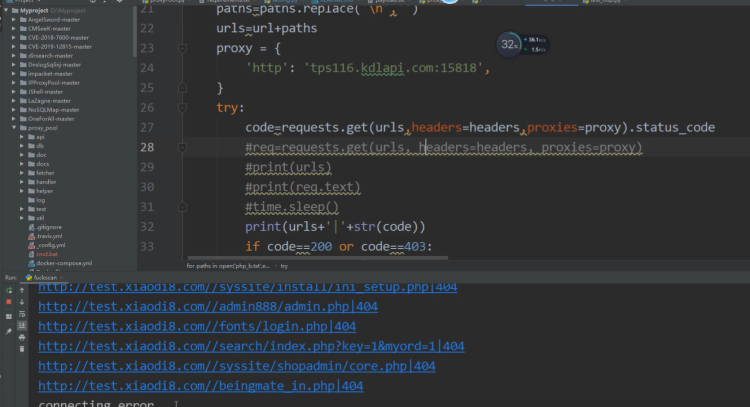Click the up arrow in Run console toolbar

tap(22, 290)
